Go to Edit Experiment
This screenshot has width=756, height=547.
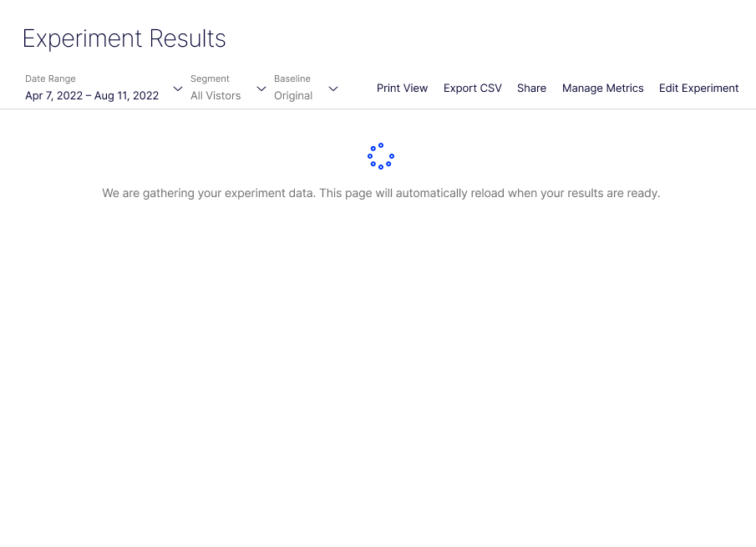click(698, 89)
